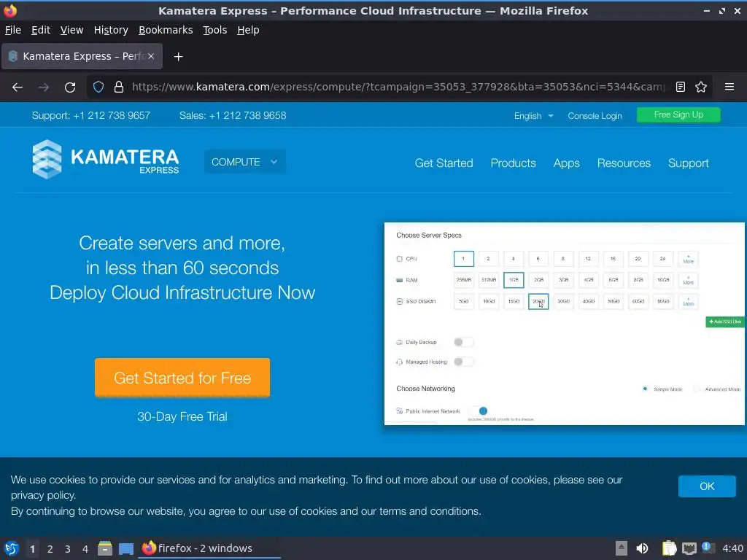Open the Resources navigation menu
This screenshot has height=560, width=747.
[624, 163]
